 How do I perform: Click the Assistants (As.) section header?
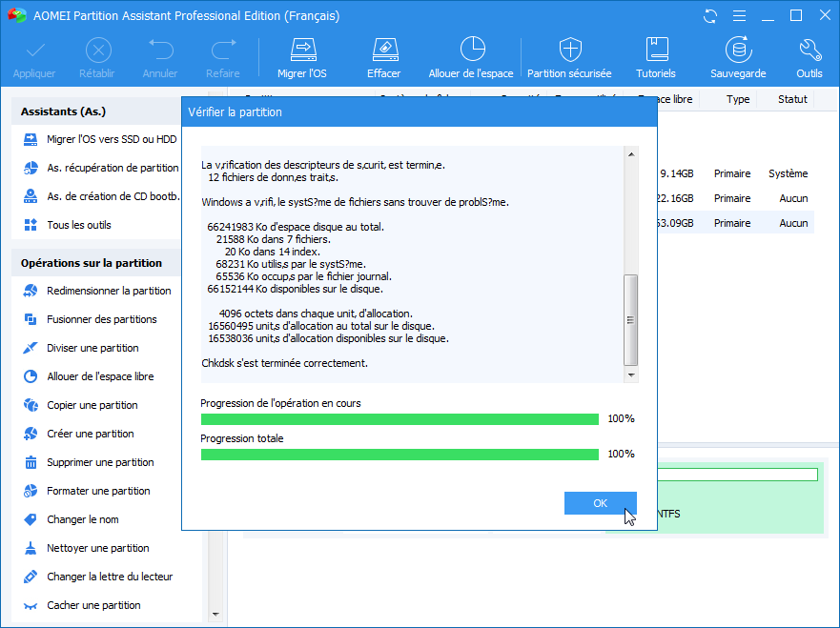point(96,111)
